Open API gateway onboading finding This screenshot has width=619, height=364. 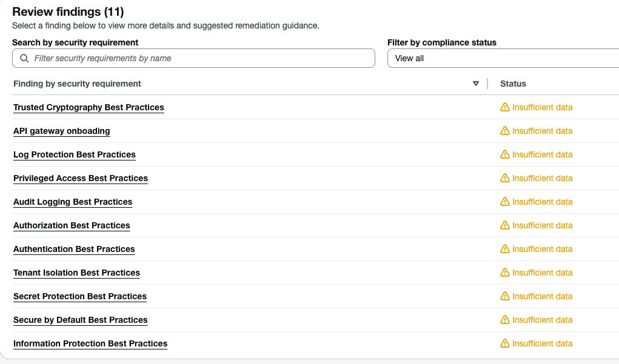[x=61, y=131]
